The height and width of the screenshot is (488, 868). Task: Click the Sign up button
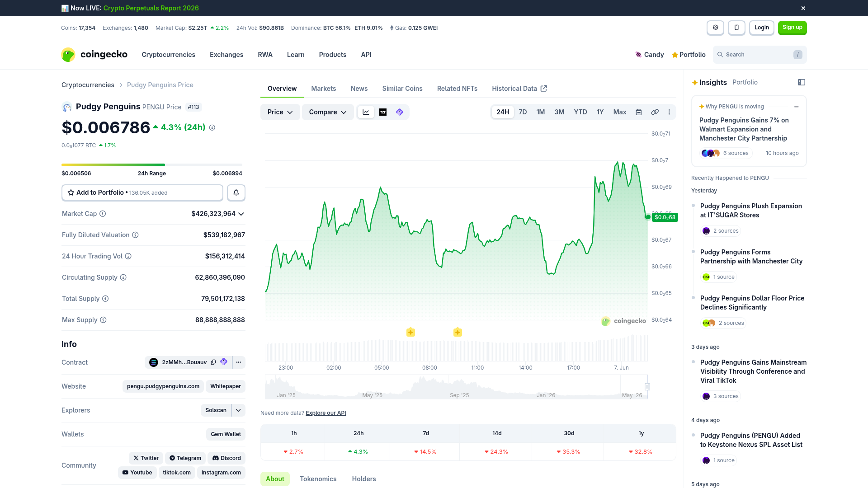click(793, 28)
